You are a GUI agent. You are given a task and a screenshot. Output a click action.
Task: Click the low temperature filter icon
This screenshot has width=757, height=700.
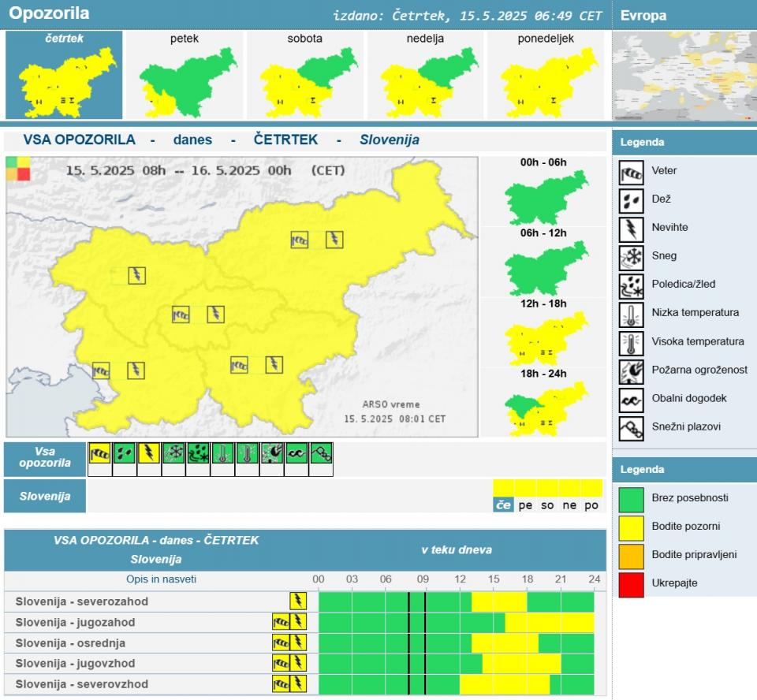tap(223, 453)
